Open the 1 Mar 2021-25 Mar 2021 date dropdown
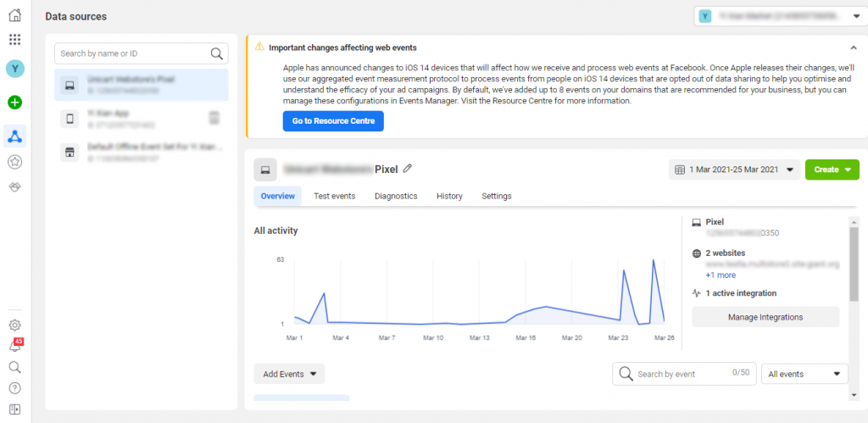 (x=734, y=170)
